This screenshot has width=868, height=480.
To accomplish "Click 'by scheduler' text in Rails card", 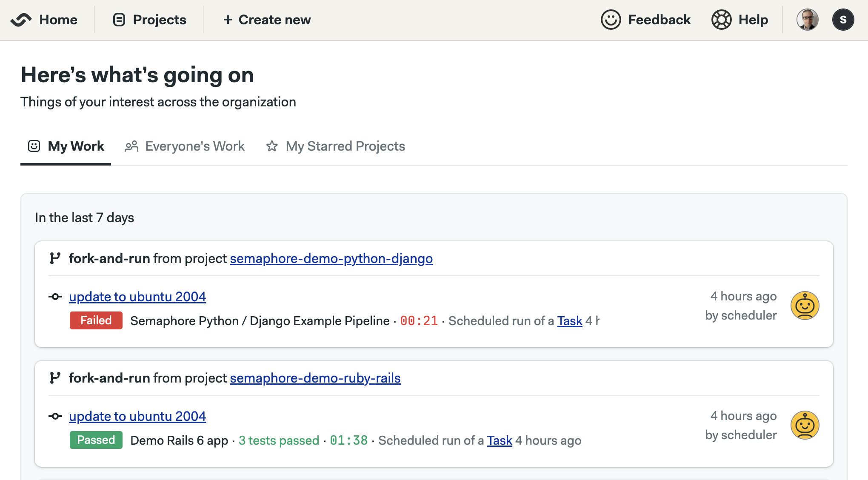I will 741,435.
